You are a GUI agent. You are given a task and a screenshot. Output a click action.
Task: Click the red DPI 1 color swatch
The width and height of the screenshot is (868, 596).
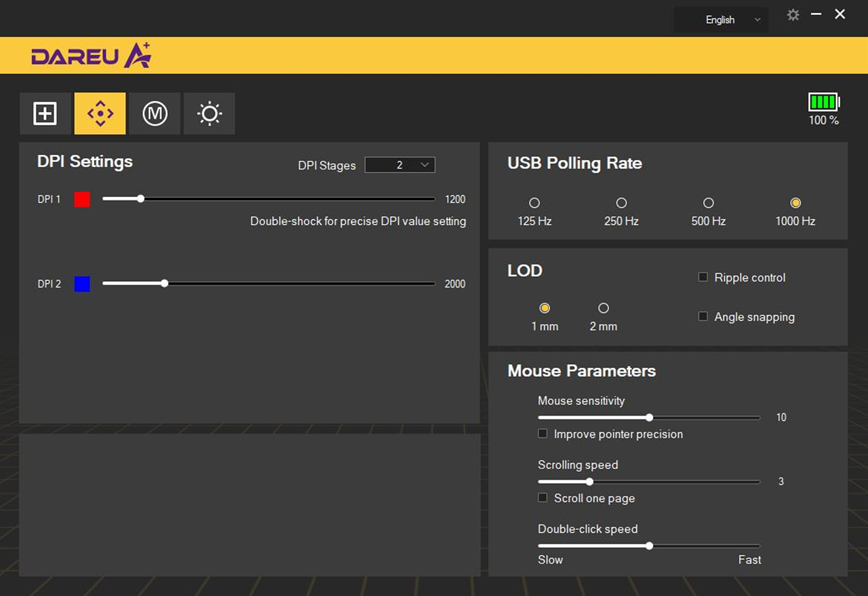coord(82,199)
